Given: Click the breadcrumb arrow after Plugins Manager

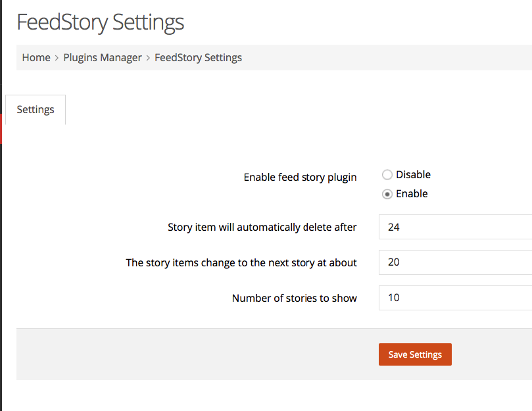Looking at the screenshot, I should (x=148, y=58).
